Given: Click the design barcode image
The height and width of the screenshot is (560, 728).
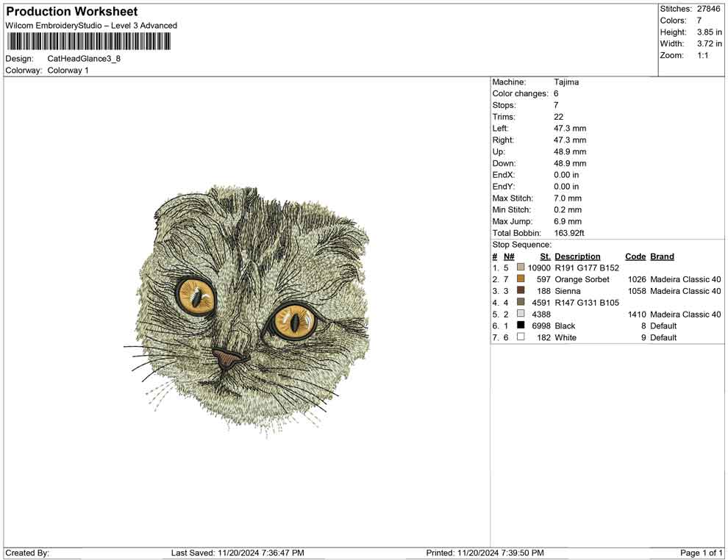Looking at the screenshot, I should pos(88,42).
